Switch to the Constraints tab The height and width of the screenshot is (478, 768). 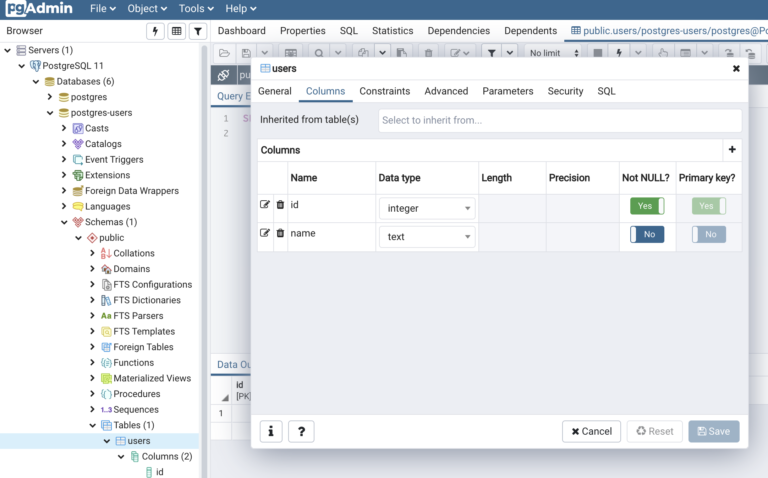tap(384, 91)
